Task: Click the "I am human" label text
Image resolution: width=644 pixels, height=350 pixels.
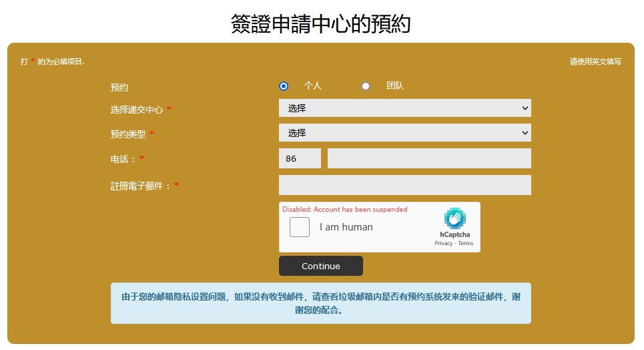Action: [x=346, y=227]
